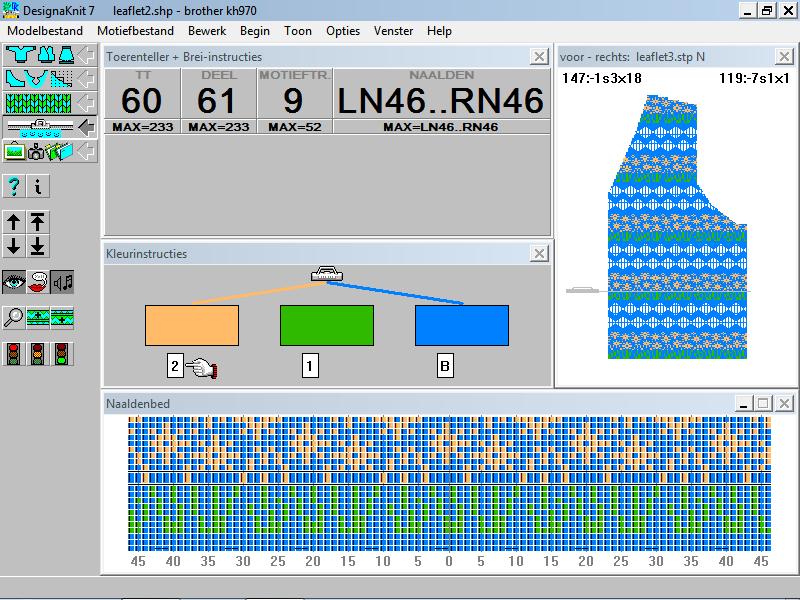Expand the top garment toolbar row arrow

pos(86,52)
